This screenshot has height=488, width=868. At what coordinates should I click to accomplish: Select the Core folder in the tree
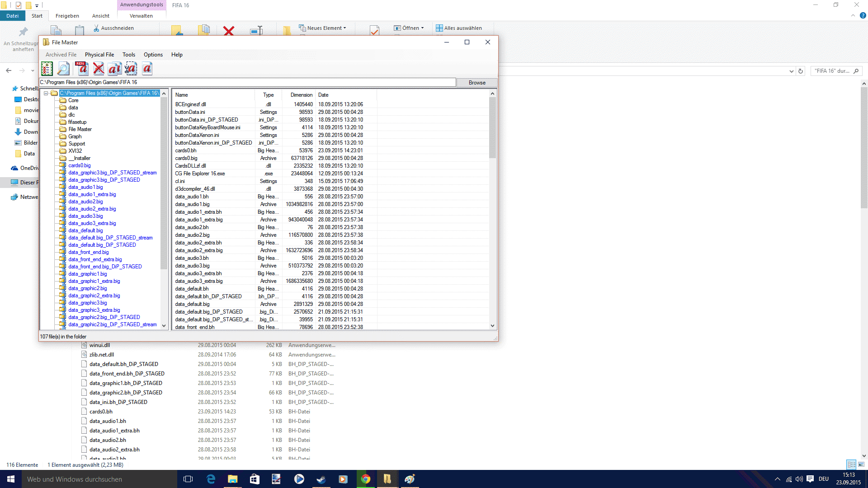73,100
